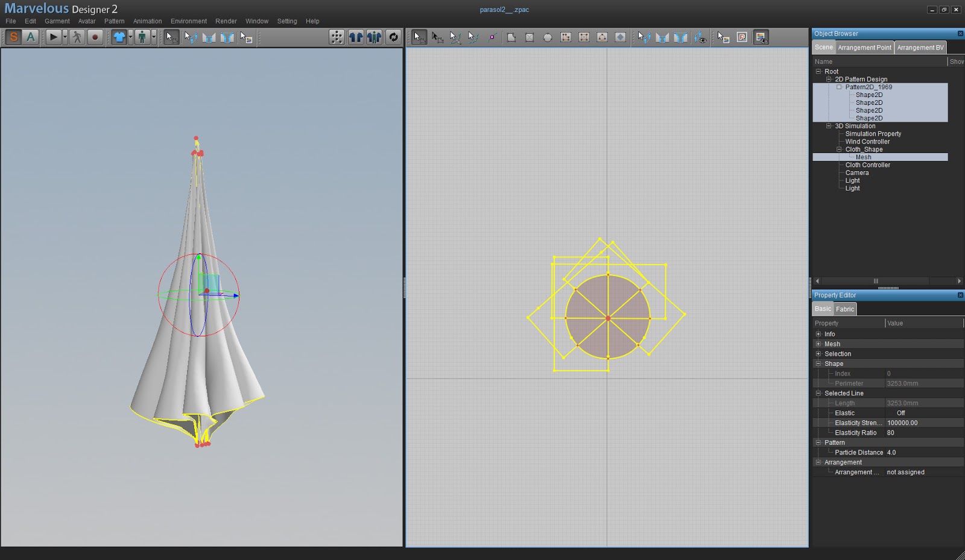Select the 3D free sewing tool
Screen dimensions: 965x560
(209, 37)
